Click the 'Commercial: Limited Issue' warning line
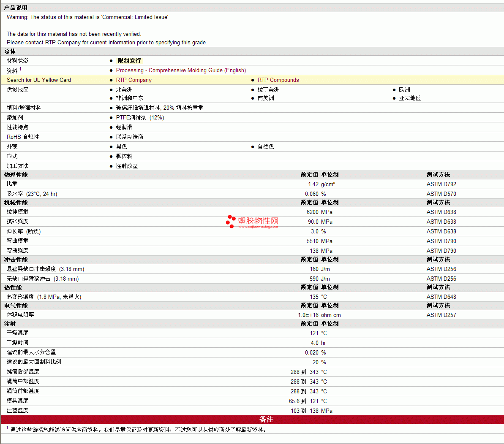This screenshot has height=444, width=504. click(87, 17)
